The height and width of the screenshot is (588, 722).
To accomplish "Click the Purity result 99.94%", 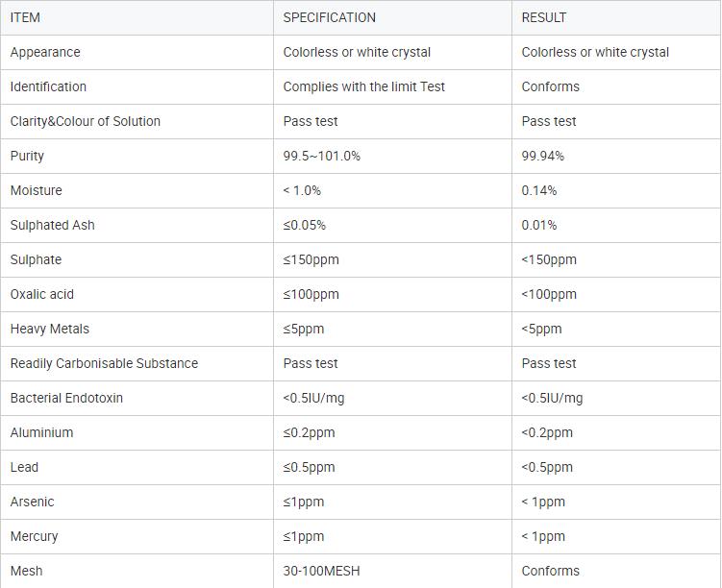I will click(x=543, y=156).
